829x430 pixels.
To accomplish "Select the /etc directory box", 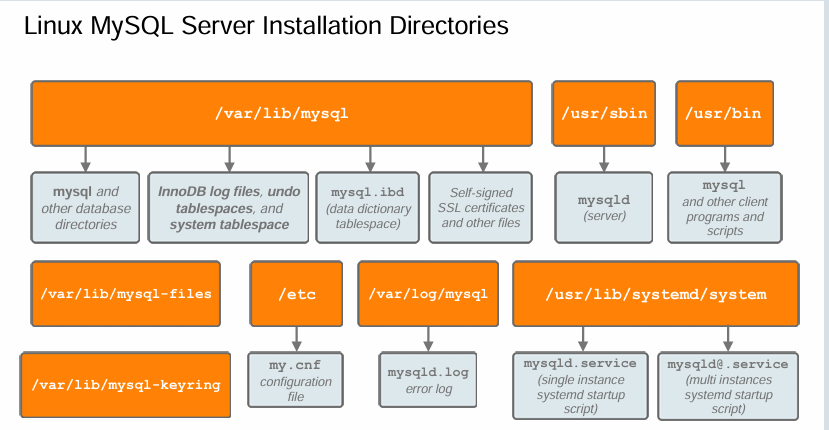I will pyautogui.click(x=297, y=294).
